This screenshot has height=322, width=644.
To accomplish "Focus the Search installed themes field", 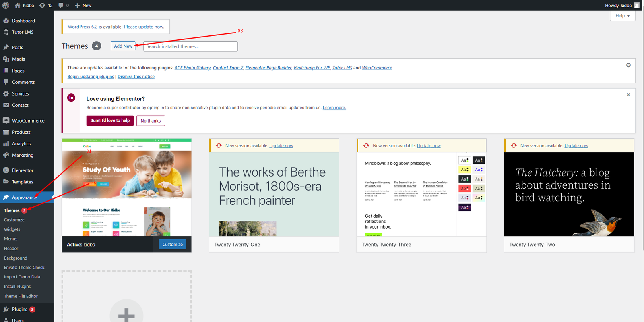I will pos(190,46).
